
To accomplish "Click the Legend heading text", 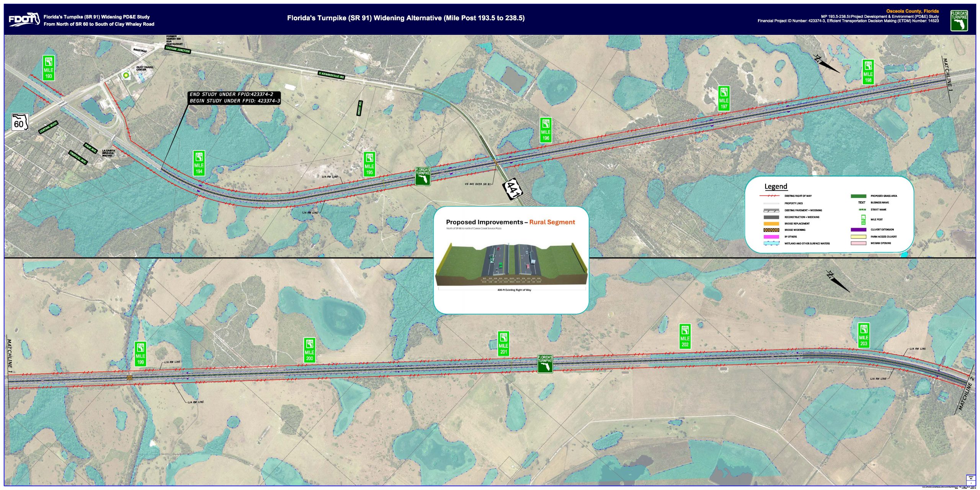I will coord(776,186).
